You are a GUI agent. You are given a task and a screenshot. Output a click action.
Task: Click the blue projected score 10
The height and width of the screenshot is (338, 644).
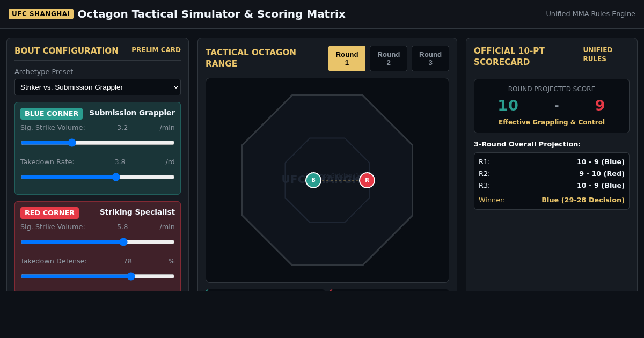[x=508, y=106]
